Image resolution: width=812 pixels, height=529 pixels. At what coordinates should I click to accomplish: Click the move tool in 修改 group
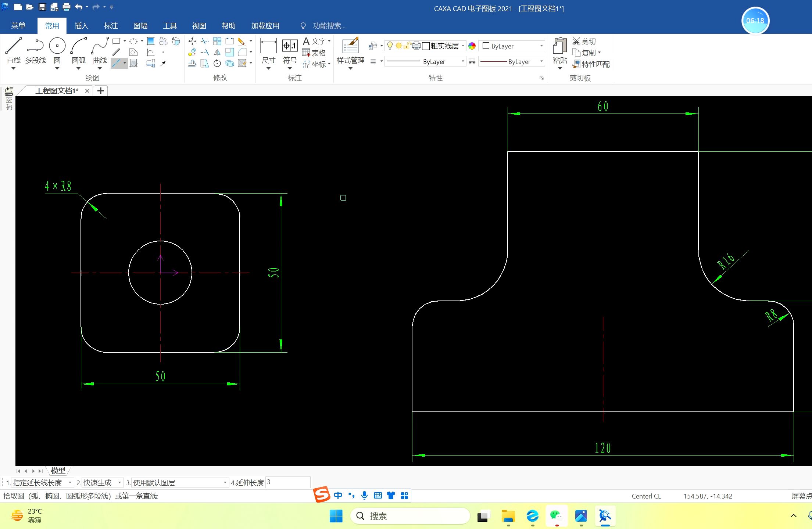pyautogui.click(x=192, y=41)
